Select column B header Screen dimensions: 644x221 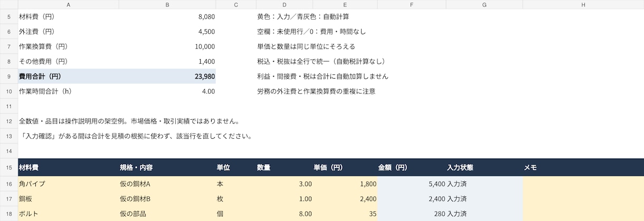click(167, 4)
